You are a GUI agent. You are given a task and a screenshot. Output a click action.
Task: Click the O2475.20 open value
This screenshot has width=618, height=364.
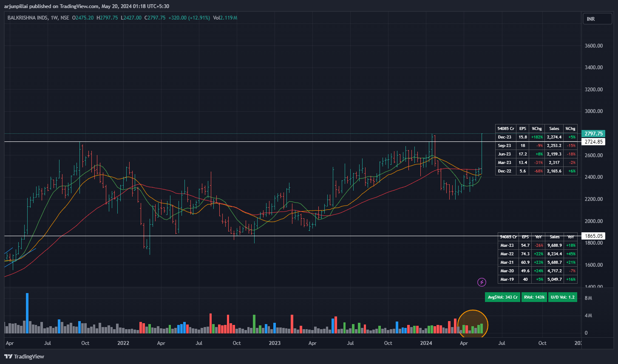click(x=83, y=18)
